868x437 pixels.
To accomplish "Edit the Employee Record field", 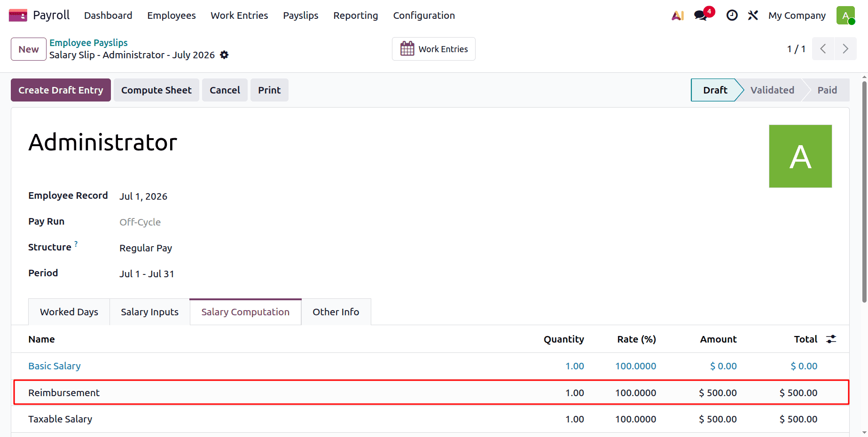I will (143, 196).
